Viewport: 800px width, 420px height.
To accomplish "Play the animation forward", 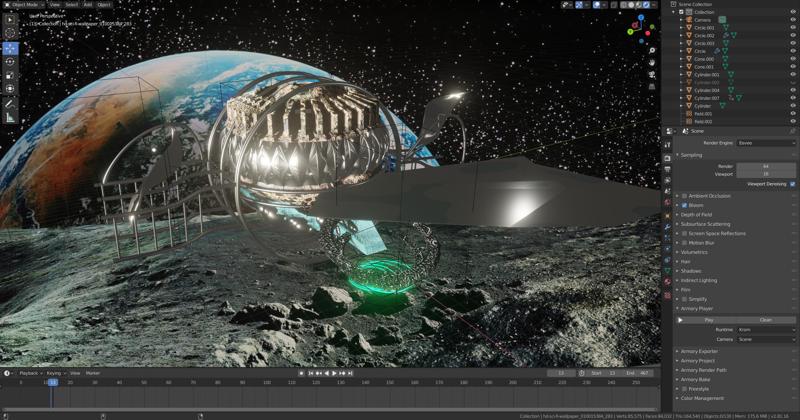I will pos(335,373).
